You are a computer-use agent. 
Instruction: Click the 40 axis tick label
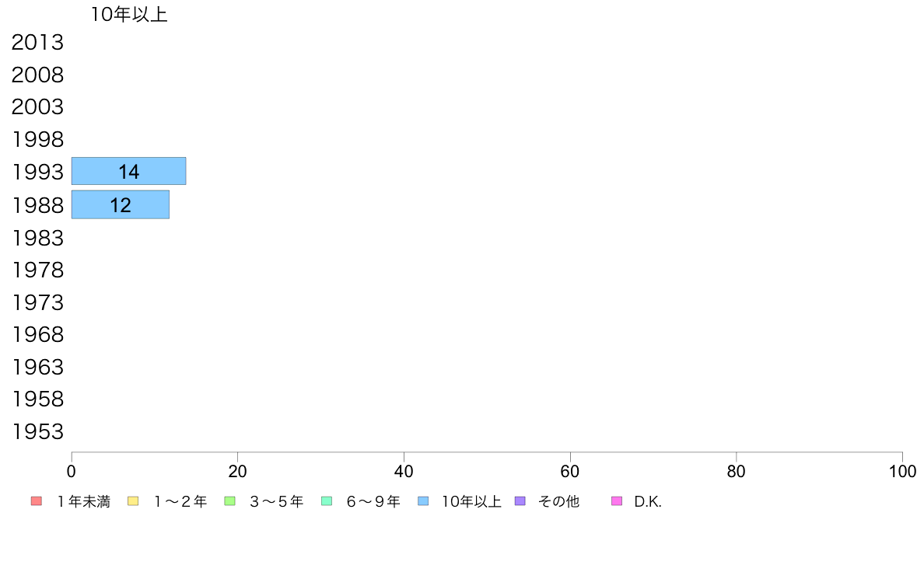coord(404,471)
